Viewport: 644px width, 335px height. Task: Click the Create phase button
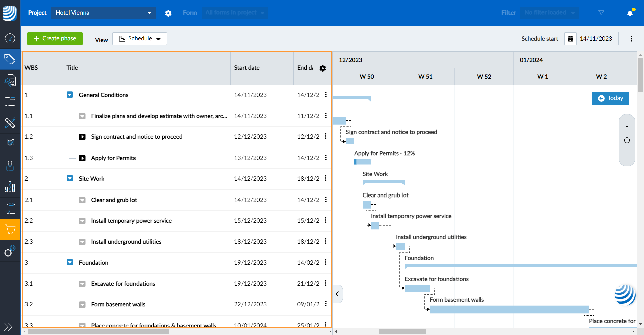click(x=55, y=39)
